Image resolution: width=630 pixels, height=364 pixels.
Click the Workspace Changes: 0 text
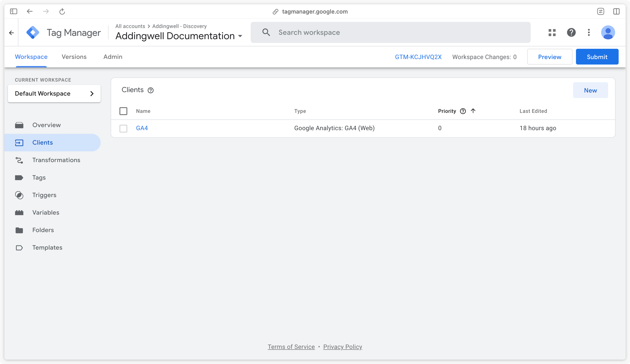coord(484,57)
